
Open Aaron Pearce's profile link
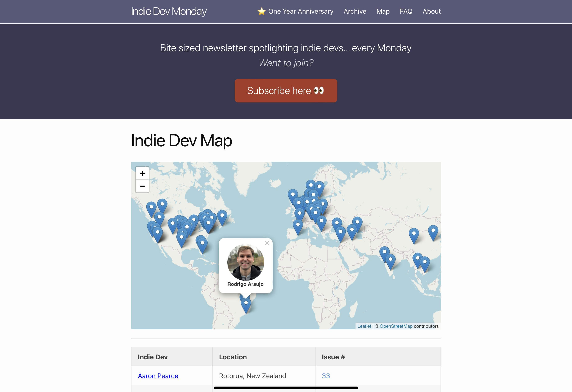tap(158, 376)
